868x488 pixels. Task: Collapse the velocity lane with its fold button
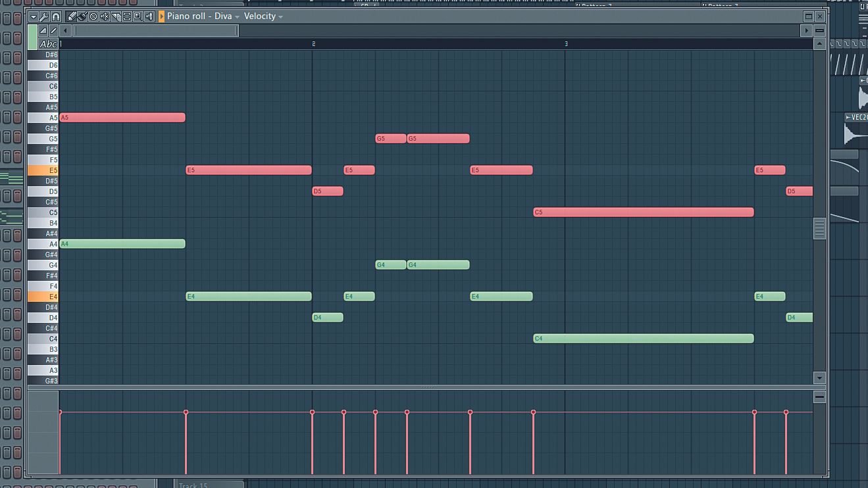(x=820, y=397)
